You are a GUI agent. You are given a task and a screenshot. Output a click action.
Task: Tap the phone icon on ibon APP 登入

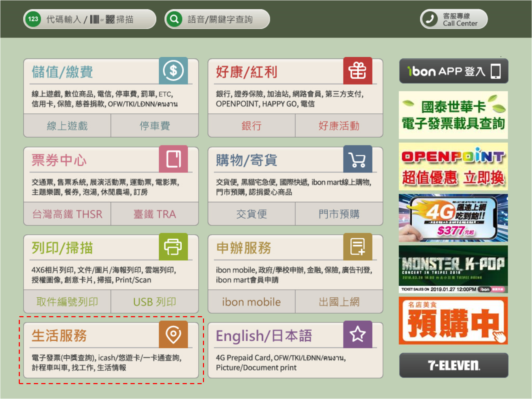click(x=496, y=71)
